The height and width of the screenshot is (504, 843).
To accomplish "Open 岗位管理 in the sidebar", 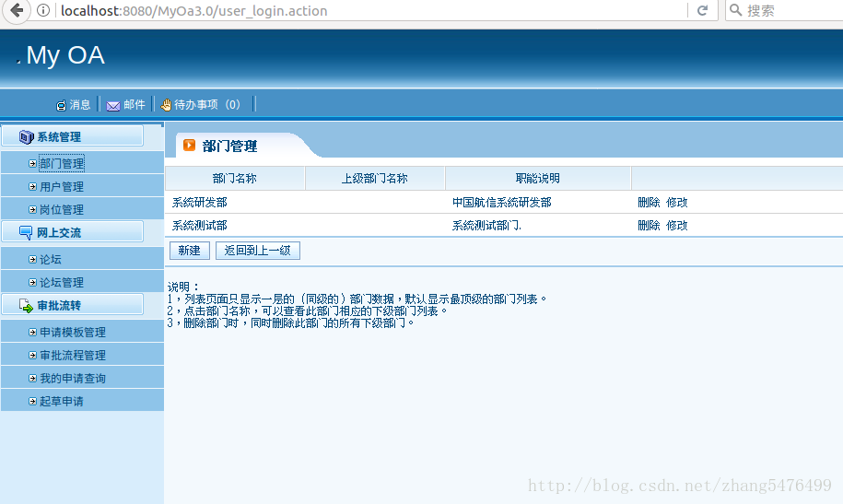I will tap(62, 210).
